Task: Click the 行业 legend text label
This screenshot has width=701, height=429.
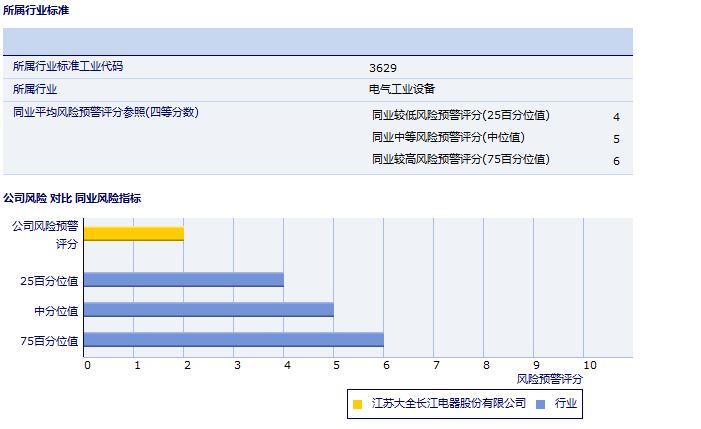Action: coord(565,404)
